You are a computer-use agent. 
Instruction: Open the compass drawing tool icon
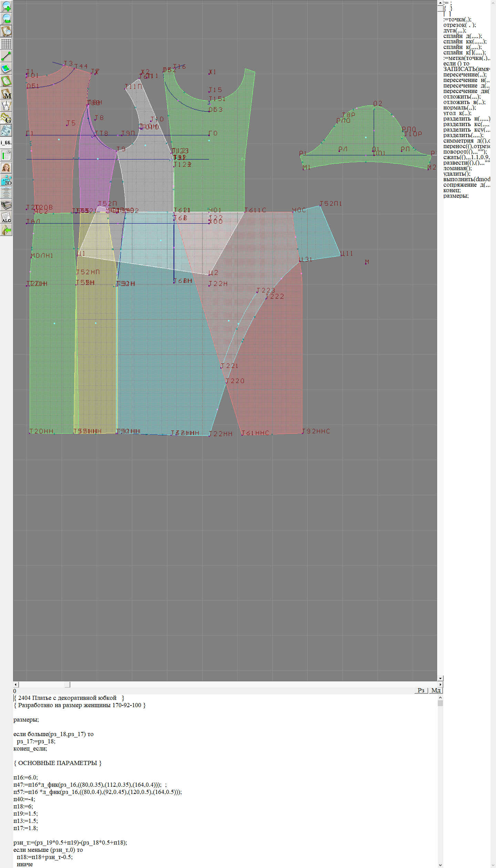click(6, 106)
